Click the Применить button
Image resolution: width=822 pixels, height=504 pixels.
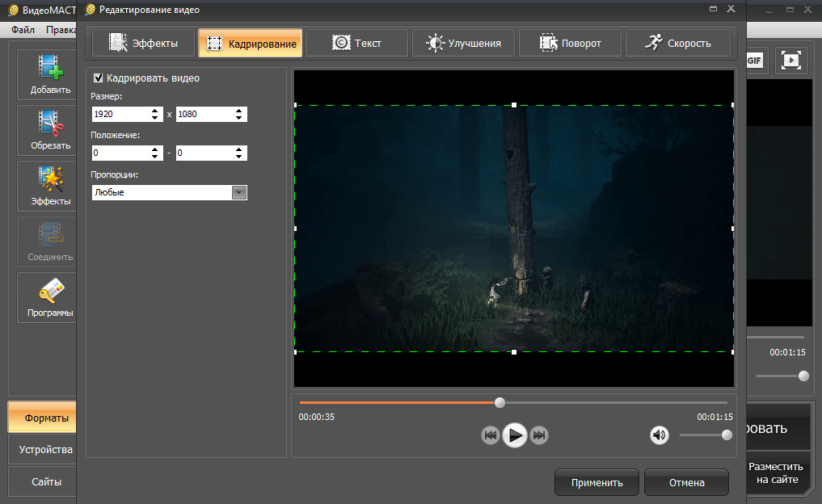coord(596,482)
